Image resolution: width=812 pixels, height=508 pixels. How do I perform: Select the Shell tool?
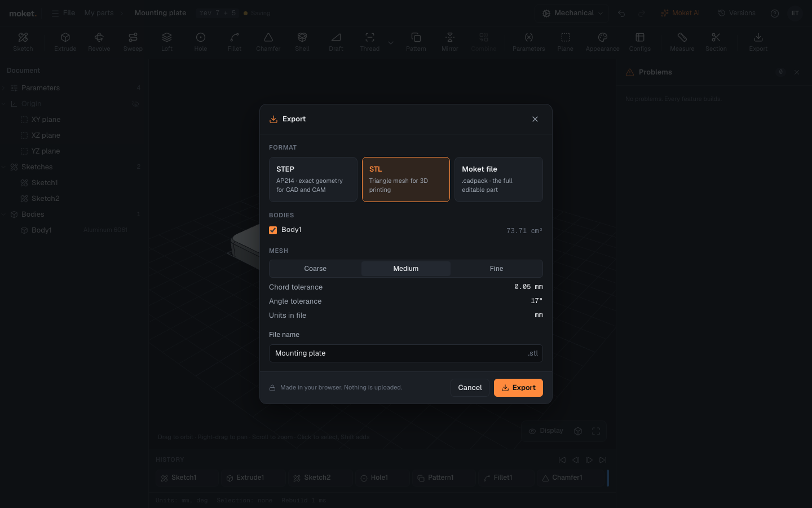tap(302, 42)
